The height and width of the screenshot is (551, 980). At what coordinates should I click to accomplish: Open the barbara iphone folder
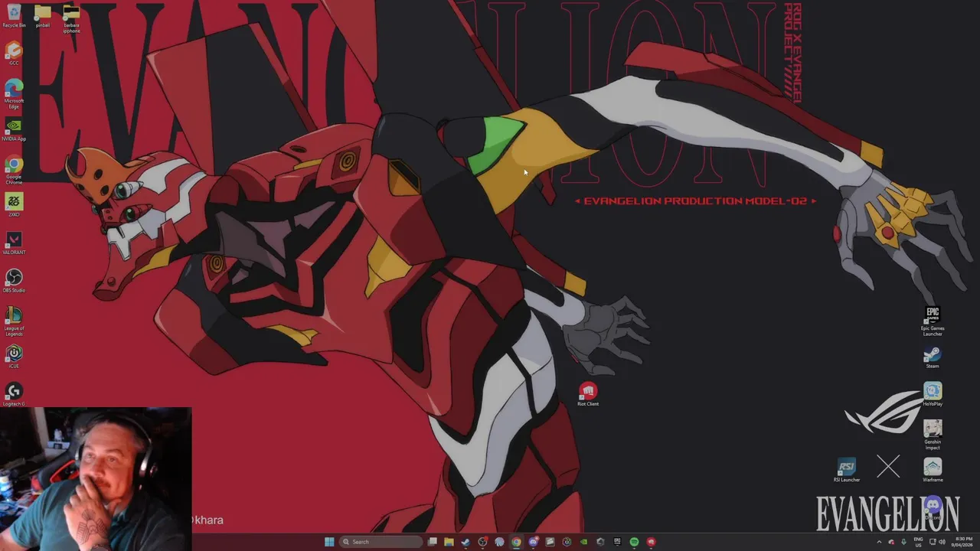point(71,18)
